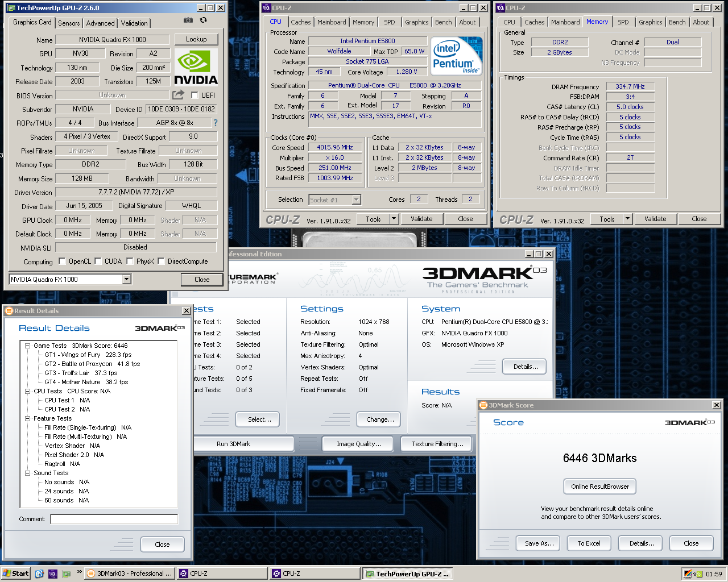The width and height of the screenshot is (728, 582).
Task: Open SPD tab in CPU-Z Memory window
Action: coord(623,22)
